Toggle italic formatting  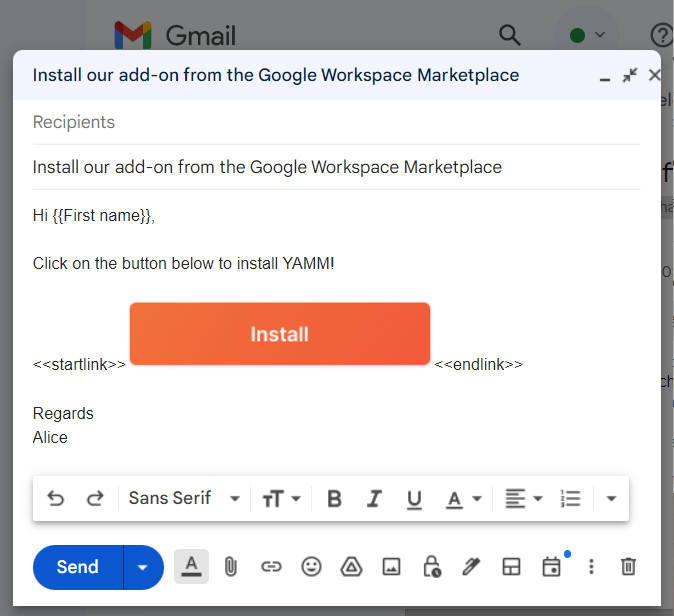coord(374,499)
